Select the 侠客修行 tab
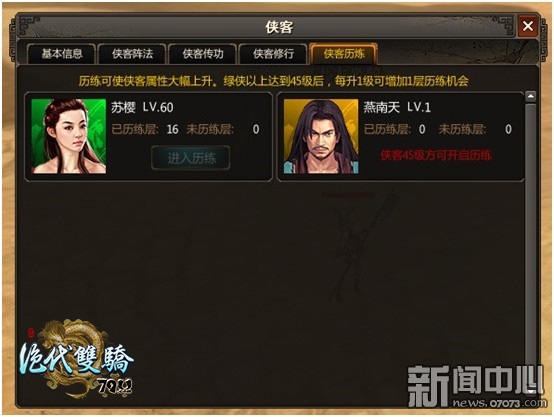Viewport: 554px width, 417px height. tap(273, 54)
